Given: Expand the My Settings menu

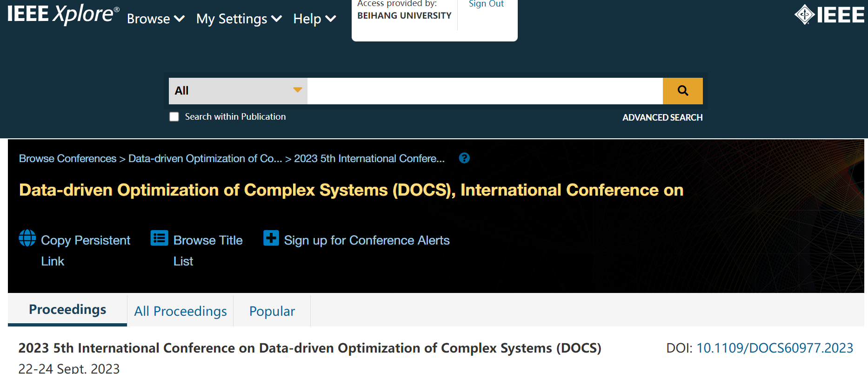Looking at the screenshot, I should pyautogui.click(x=239, y=19).
